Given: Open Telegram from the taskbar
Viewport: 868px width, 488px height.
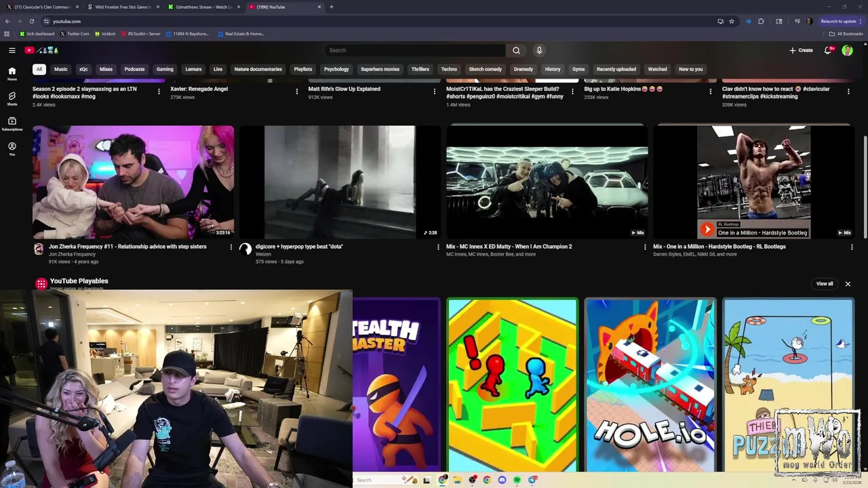Looking at the screenshot, I should (x=532, y=480).
